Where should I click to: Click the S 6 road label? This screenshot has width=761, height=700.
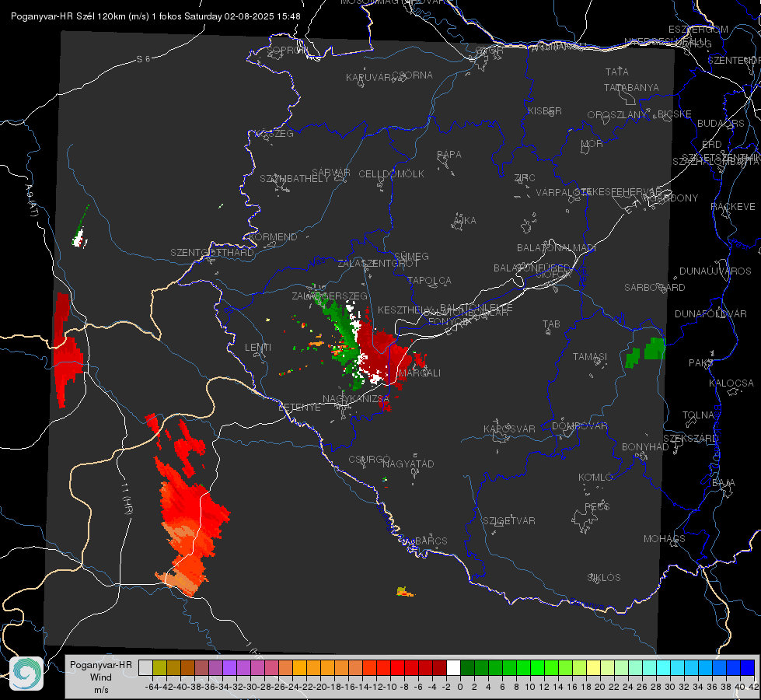(143, 59)
